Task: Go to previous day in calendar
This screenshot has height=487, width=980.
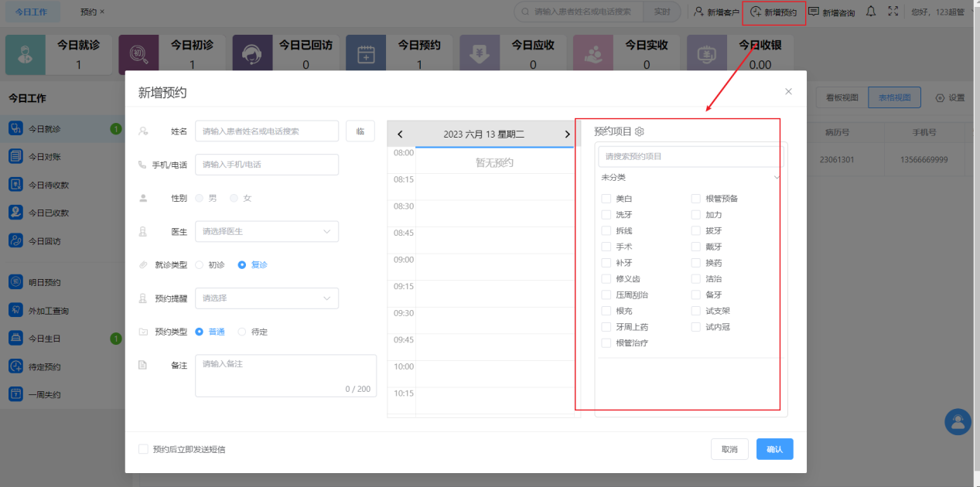Action: (x=400, y=135)
